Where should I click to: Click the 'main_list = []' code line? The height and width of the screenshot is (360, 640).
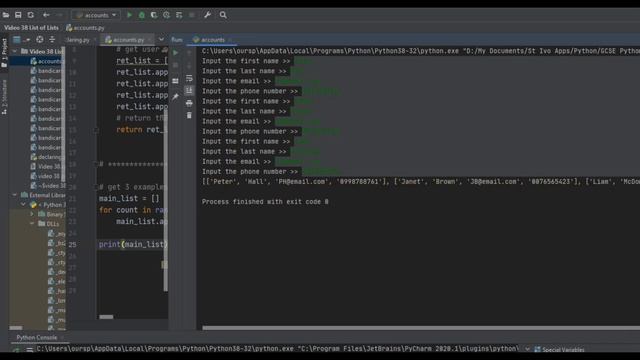pyautogui.click(x=129, y=198)
